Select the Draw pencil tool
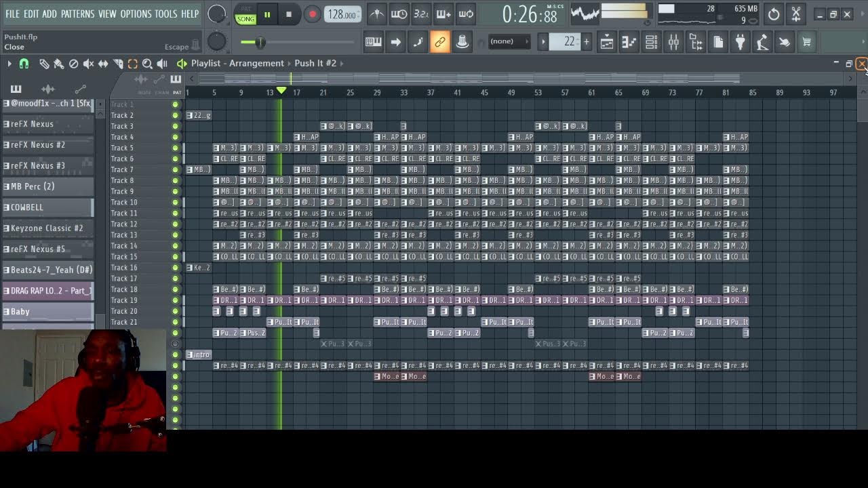Image resolution: width=868 pixels, height=488 pixels. [x=44, y=64]
